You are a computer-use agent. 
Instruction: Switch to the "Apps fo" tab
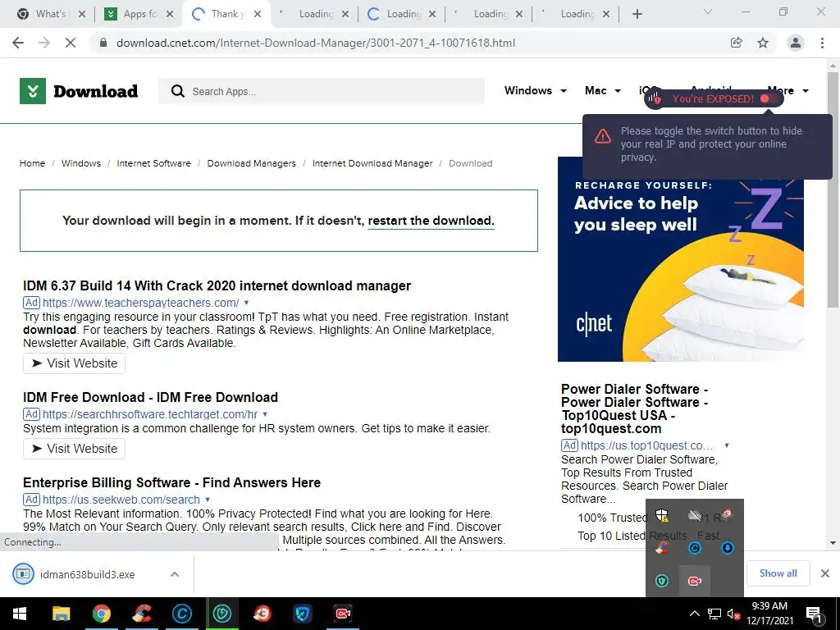click(139, 14)
